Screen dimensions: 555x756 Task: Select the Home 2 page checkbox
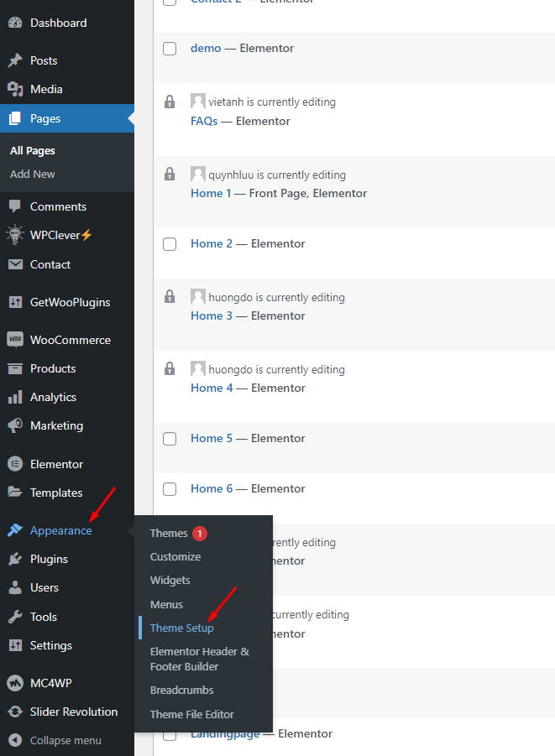click(x=170, y=244)
